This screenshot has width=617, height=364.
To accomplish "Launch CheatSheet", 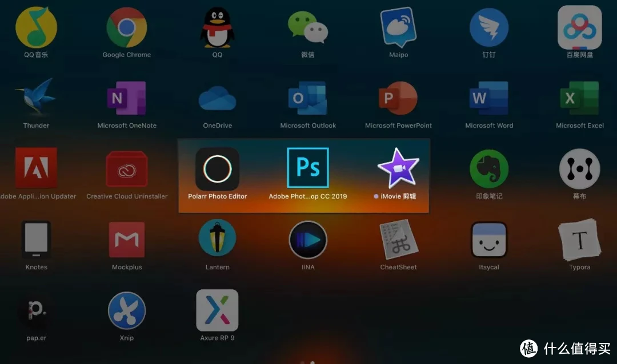I will pos(398,239).
